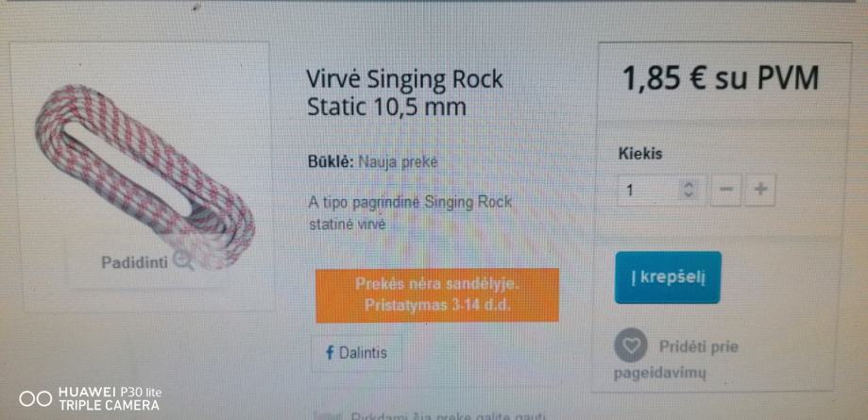
Task: Increase quantity with the plus button
Action: pos(760,190)
